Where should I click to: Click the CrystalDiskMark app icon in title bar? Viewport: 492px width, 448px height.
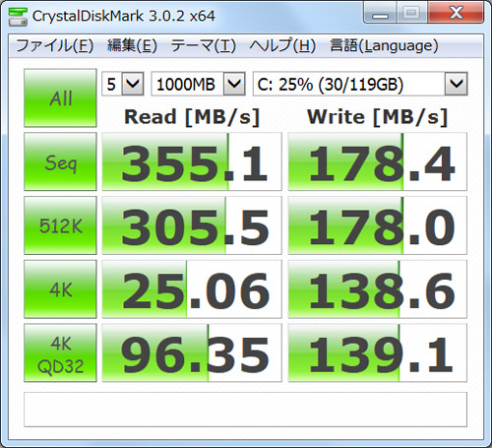pos(18,16)
